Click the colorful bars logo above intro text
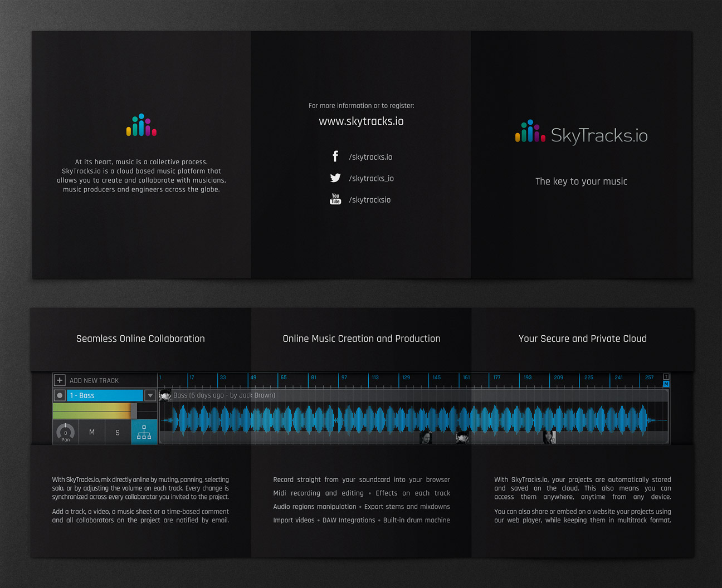The image size is (722, 588). (142, 125)
